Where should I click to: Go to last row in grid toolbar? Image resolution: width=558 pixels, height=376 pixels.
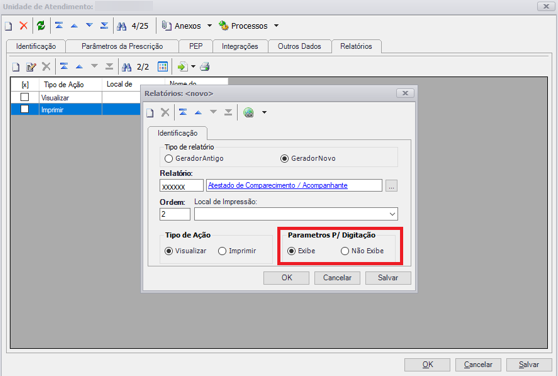[x=109, y=67]
